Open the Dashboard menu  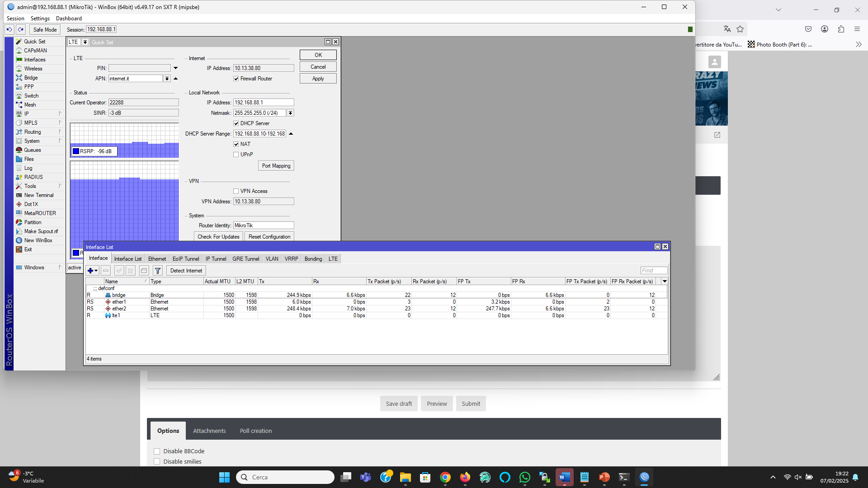69,19
